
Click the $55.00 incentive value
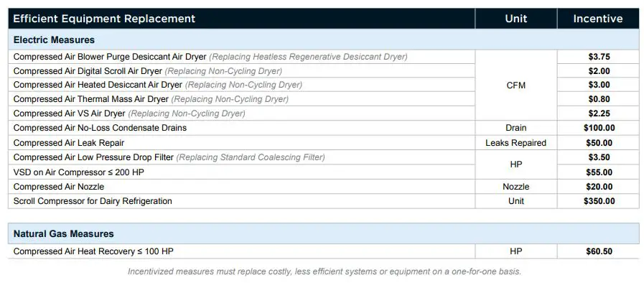[x=599, y=172]
